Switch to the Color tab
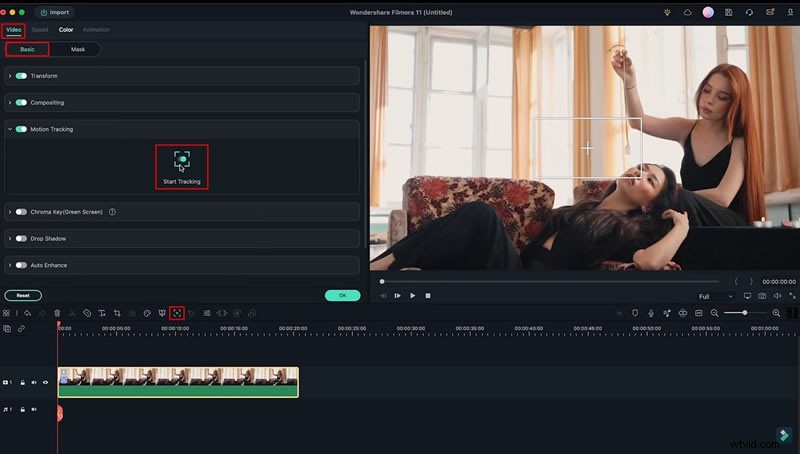 (66, 30)
